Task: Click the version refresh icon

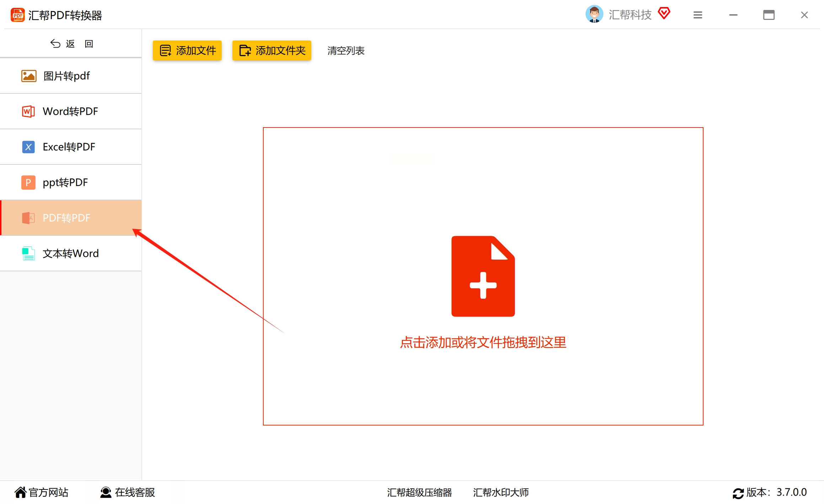Action: [738, 493]
